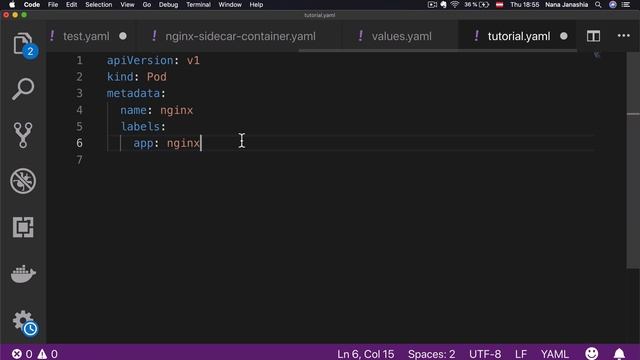This screenshot has width=640, height=360.
Task: Change the UTF-8 encoding setting
Action: tap(485, 354)
